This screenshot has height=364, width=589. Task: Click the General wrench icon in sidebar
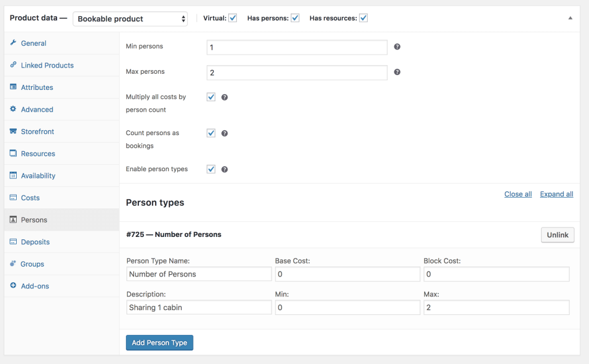tap(14, 43)
